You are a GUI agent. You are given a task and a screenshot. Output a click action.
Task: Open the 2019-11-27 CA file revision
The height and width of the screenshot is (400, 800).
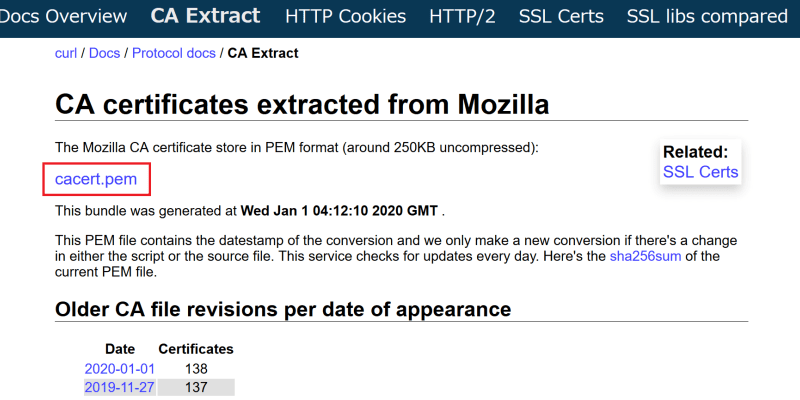tap(119, 387)
